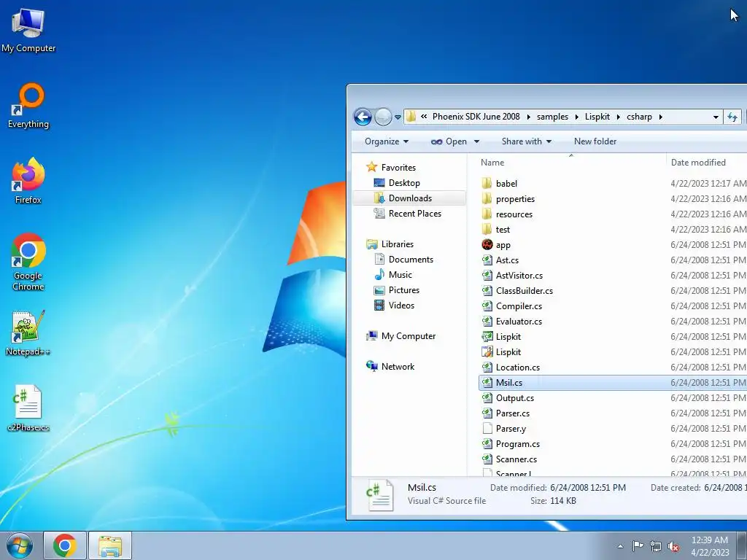Select the Firefox desktop shortcut

28,181
